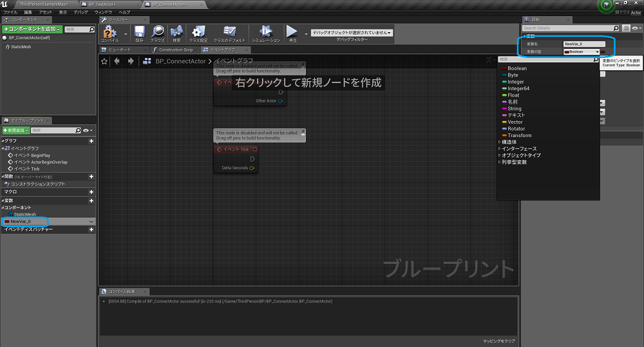The height and width of the screenshot is (347, 644).
Task: Open the debug object filter dropdown
Action: [x=352, y=32]
